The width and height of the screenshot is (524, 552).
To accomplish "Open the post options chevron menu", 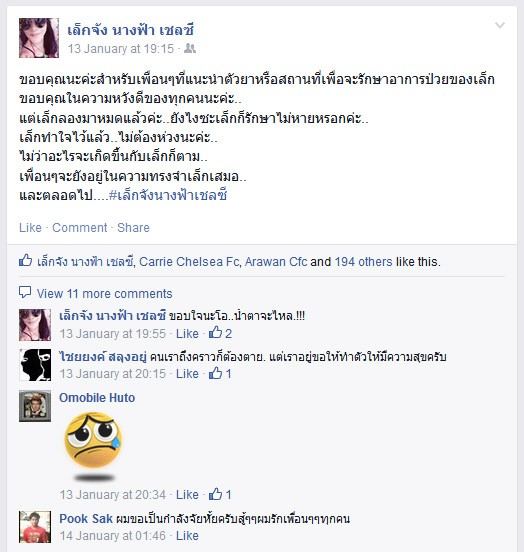I will tap(500, 25).
